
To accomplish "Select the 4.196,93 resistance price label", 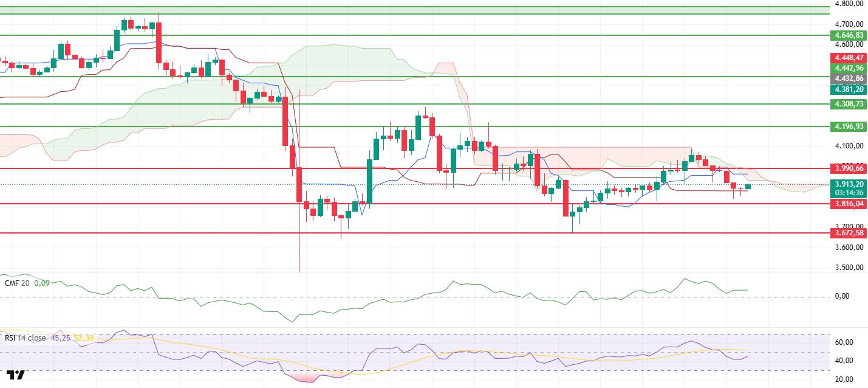I will (x=847, y=126).
